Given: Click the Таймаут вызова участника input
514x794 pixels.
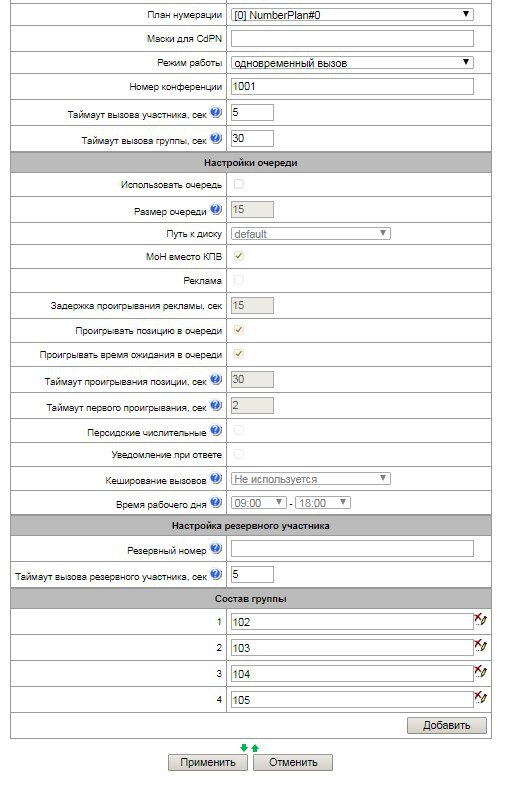Looking at the screenshot, I should [x=252, y=112].
